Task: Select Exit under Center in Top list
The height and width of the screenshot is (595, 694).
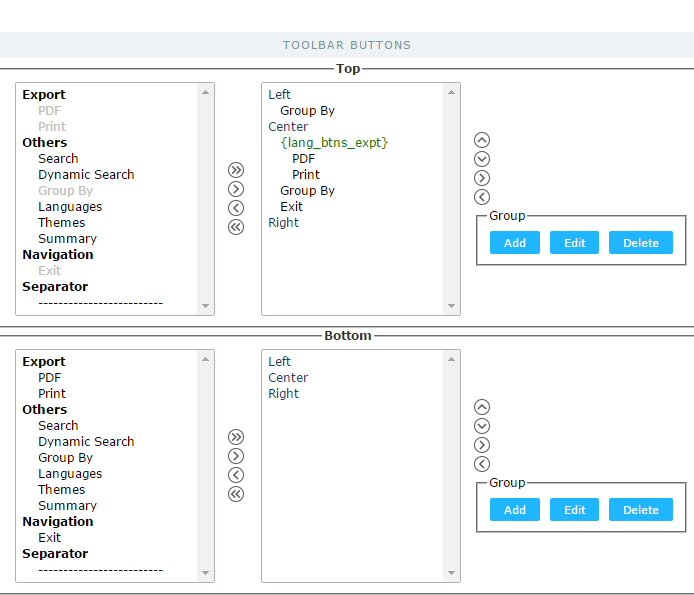Action: pyautogui.click(x=291, y=207)
